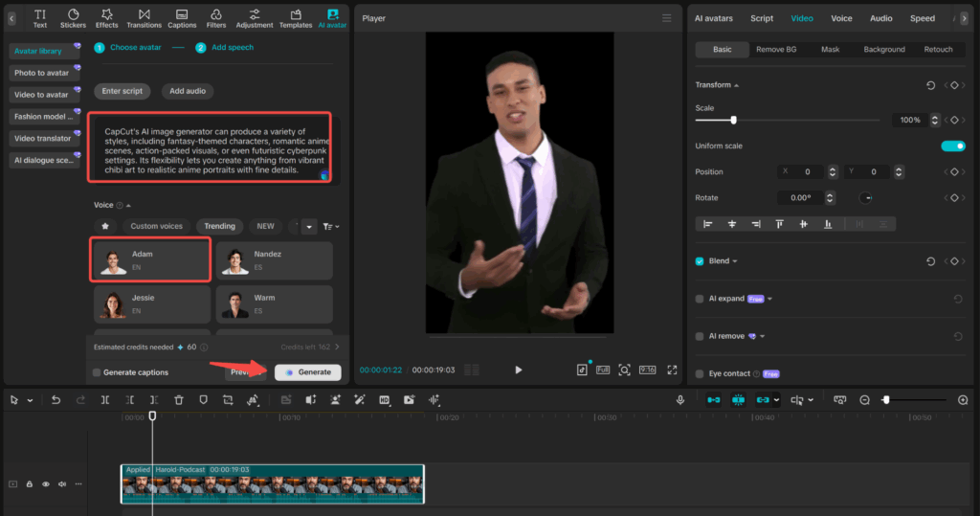Click the fullscreen icon in player

(x=672, y=370)
